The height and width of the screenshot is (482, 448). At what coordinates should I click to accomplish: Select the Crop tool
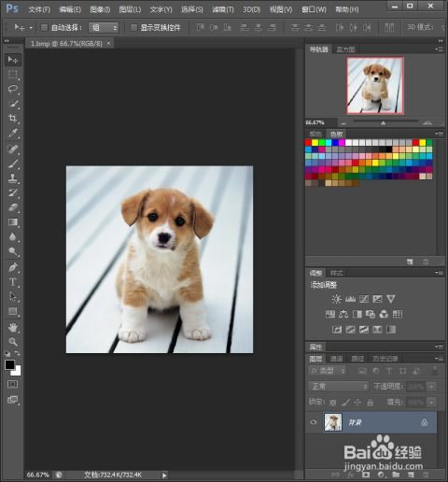coord(13,119)
